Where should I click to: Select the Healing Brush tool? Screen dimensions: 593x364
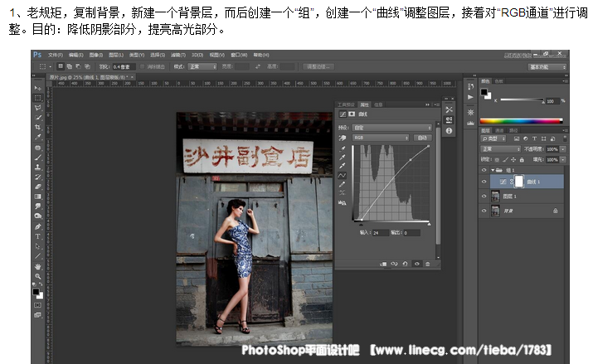pos(38,148)
